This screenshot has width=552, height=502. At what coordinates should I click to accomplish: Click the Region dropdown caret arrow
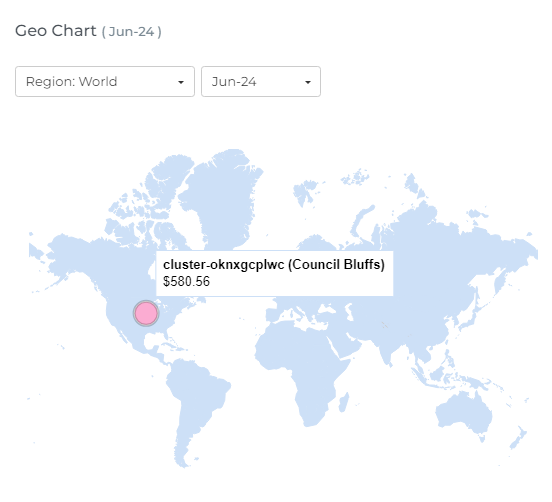point(181,82)
